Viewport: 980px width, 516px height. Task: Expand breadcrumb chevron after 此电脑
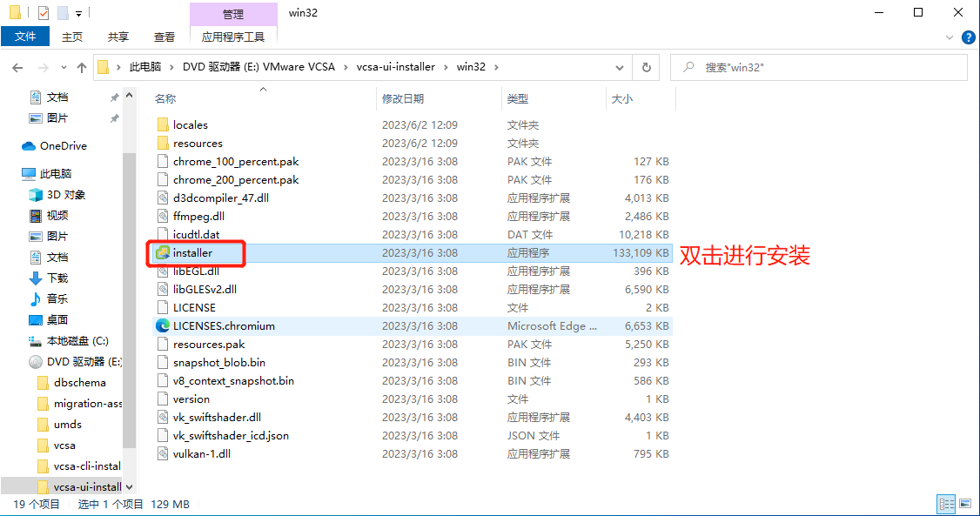tap(171, 67)
